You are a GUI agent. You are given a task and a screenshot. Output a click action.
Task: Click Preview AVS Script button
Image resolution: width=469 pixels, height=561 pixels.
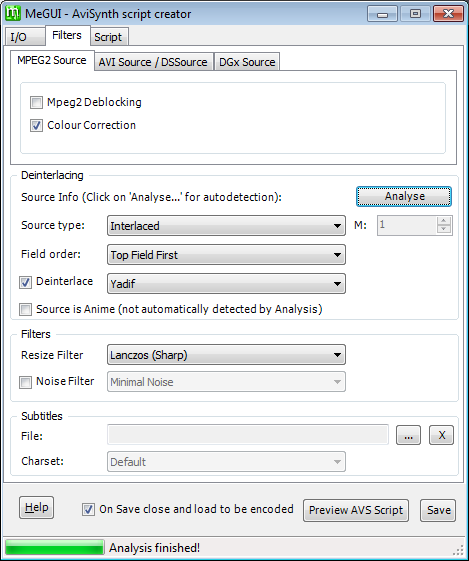[356, 510]
